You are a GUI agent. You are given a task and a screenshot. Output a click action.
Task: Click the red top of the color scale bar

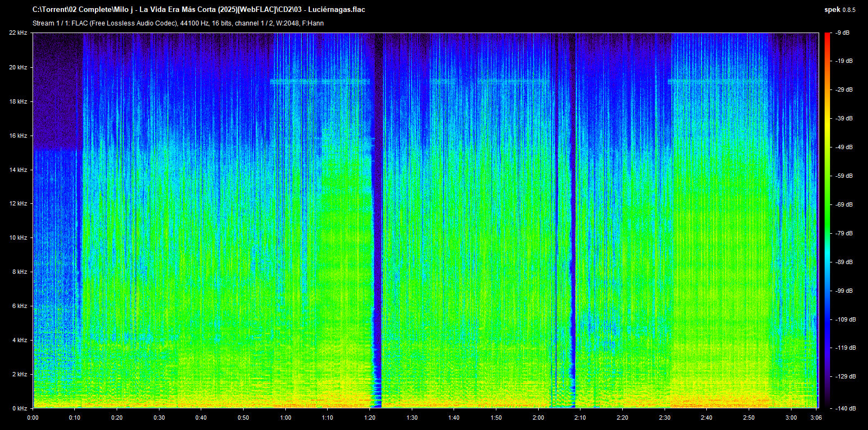point(827,36)
